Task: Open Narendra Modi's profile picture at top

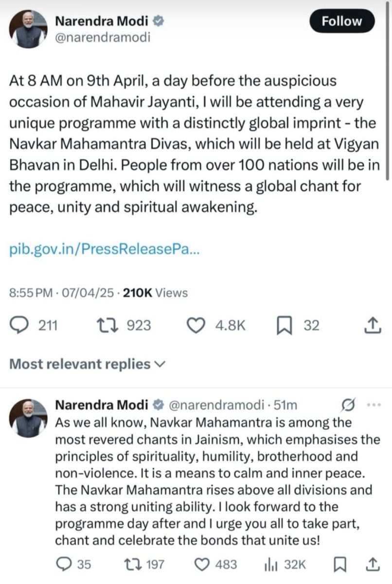Action: coord(28,28)
